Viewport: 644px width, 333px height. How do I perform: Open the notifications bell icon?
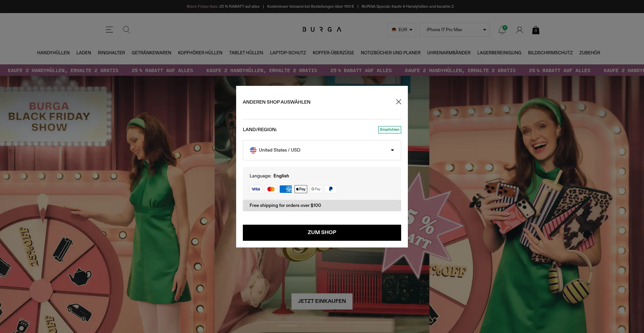502,30
